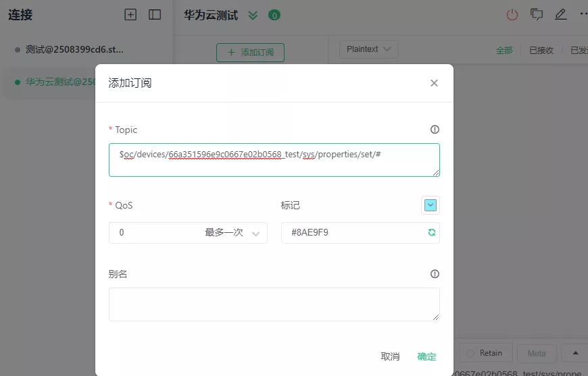The image size is (588, 376).
Task: Click the alias (别名) info icon
Action: click(435, 274)
